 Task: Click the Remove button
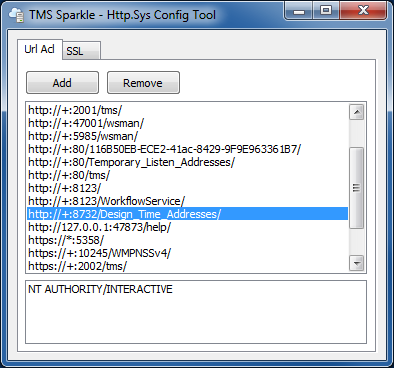(143, 83)
